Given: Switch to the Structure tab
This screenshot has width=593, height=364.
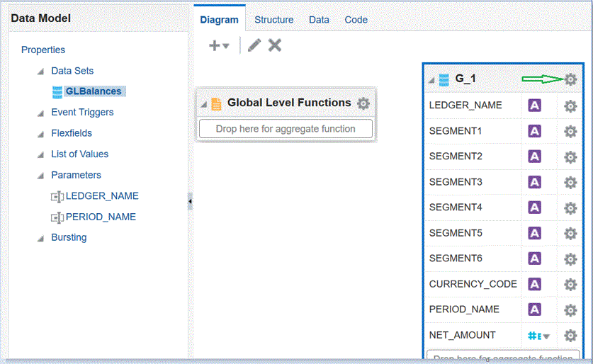Looking at the screenshot, I should [x=273, y=20].
